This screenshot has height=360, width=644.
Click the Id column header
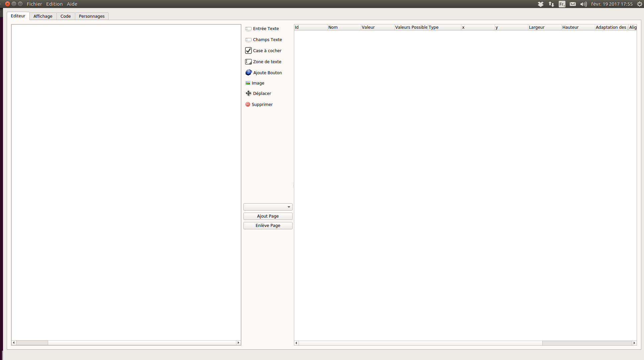point(311,27)
